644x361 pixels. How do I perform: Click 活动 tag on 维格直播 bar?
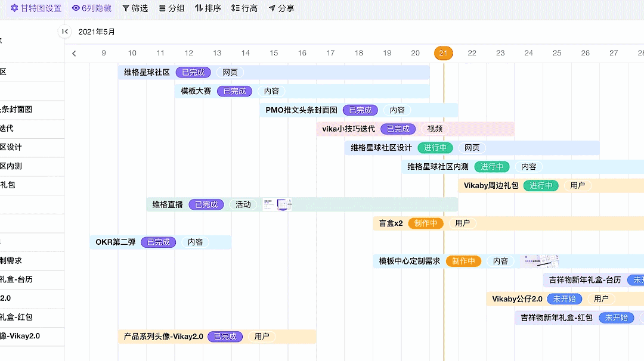click(x=243, y=204)
